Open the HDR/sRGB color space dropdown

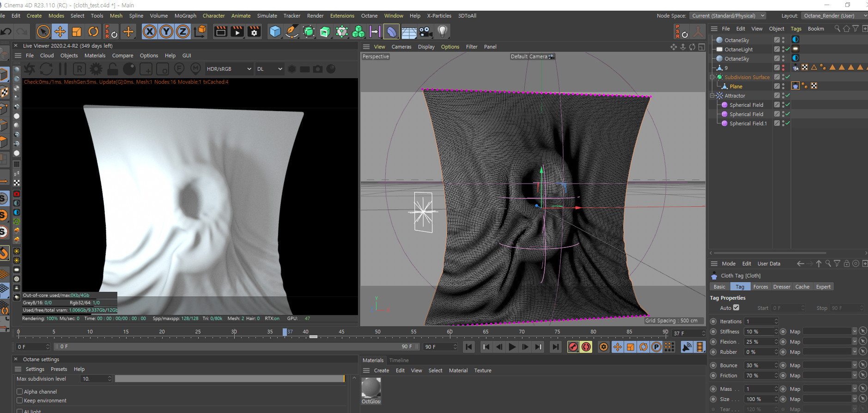tap(229, 69)
